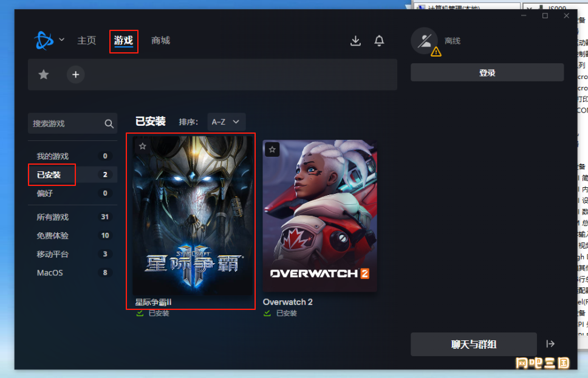
Task: Click the Battle.net logo icon
Action: [44, 40]
